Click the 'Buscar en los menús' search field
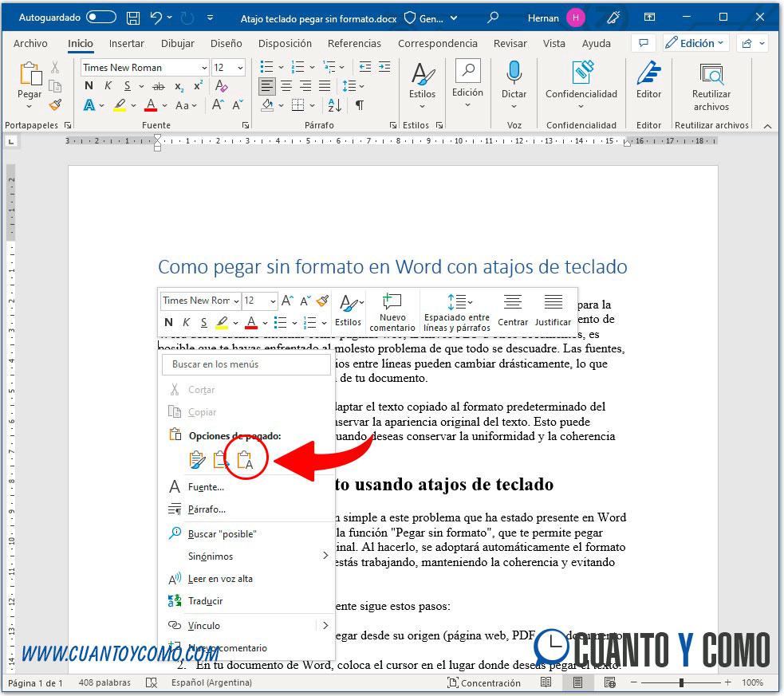 pos(245,364)
